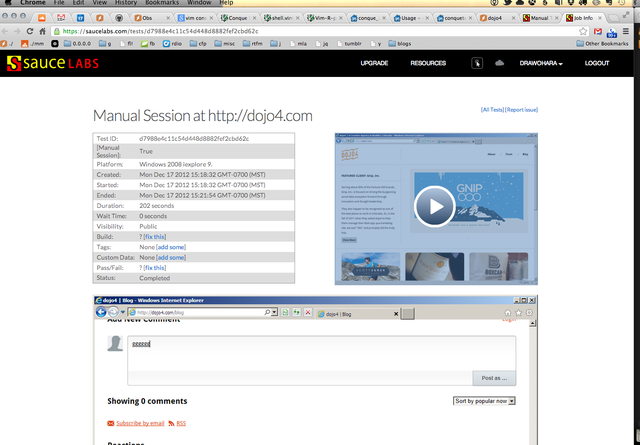Click the subscribe by email envelope icon

coord(111,423)
